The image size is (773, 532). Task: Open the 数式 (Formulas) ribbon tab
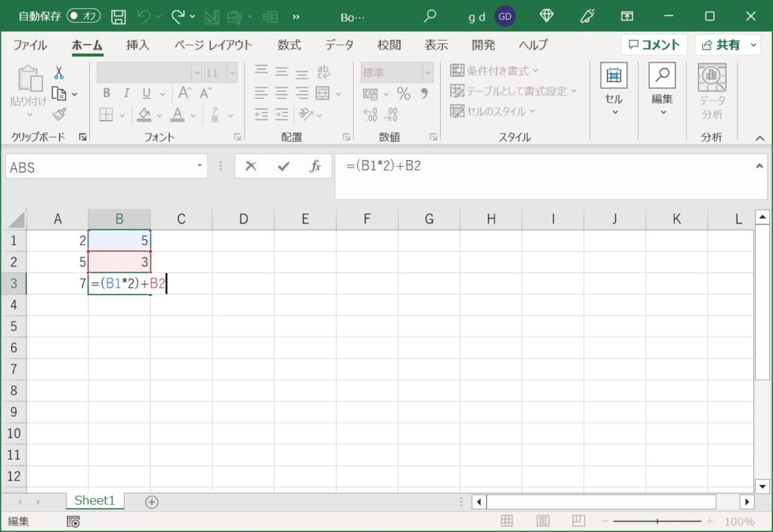(x=289, y=45)
